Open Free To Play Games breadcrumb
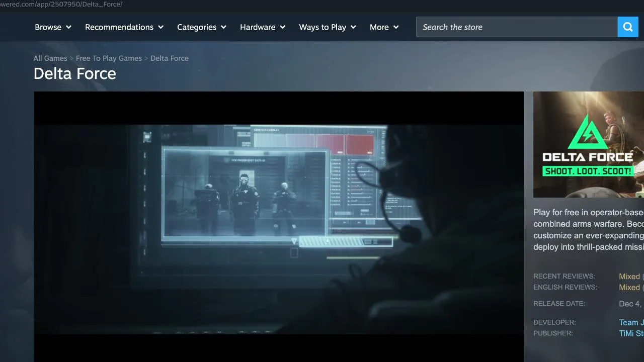The width and height of the screenshot is (644, 362). click(109, 58)
